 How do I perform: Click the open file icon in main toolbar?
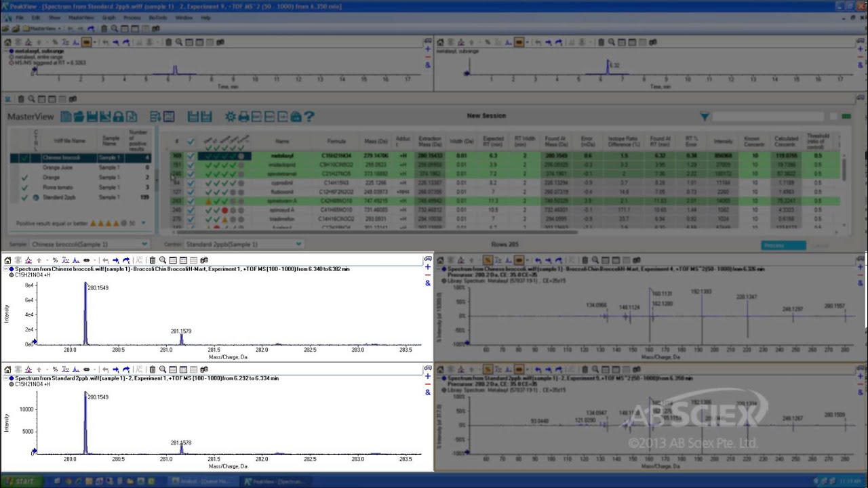click(x=6, y=28)
